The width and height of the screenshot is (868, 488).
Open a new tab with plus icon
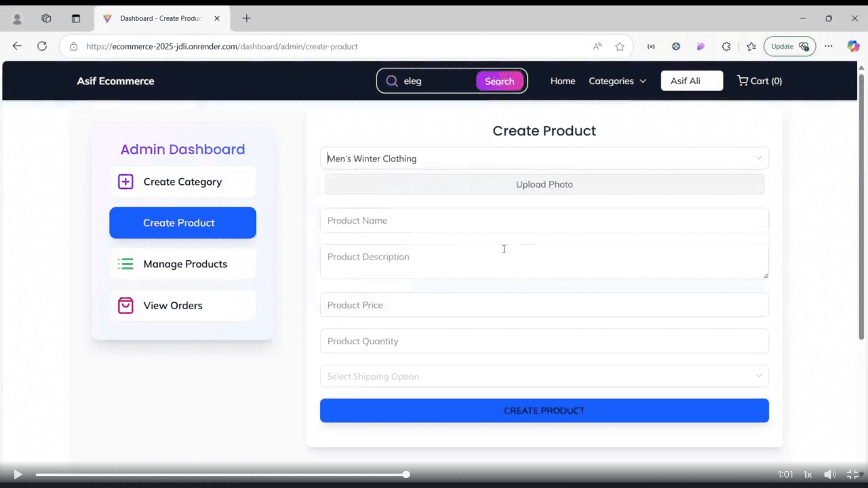[246, 19]
